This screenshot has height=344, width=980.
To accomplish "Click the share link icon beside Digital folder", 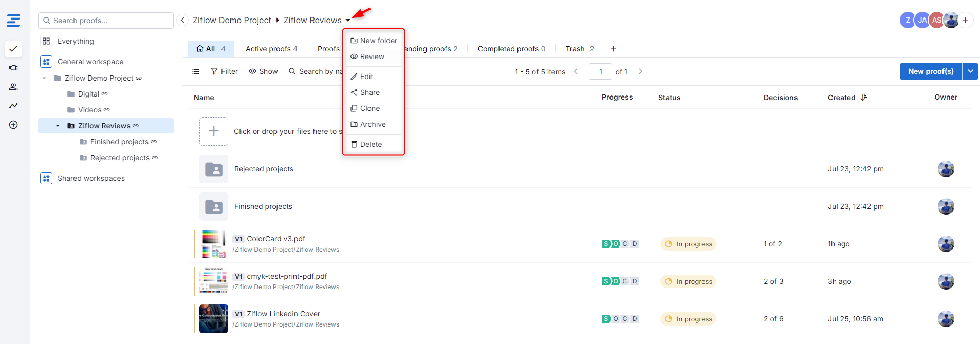I will click(105, 94).
